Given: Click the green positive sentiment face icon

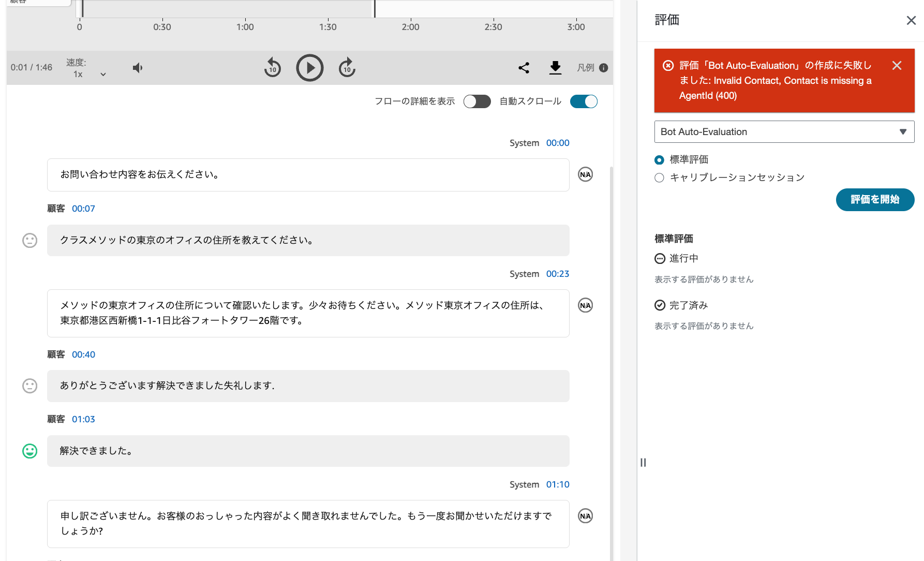Looking at the screenshot, I should 29,451.
